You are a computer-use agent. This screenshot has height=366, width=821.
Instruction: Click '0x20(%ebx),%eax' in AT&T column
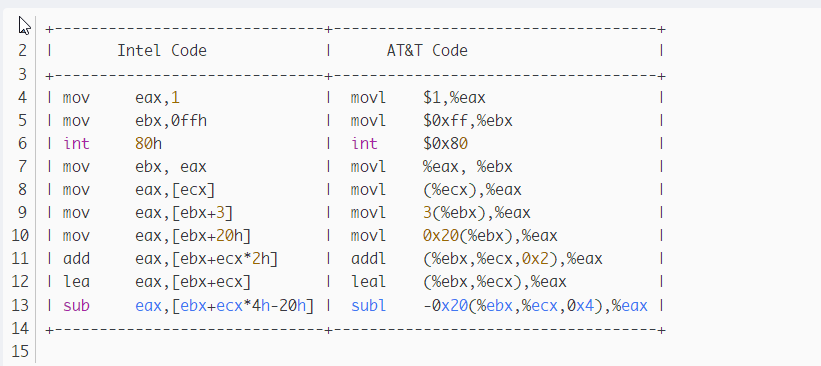pos(490,236)
